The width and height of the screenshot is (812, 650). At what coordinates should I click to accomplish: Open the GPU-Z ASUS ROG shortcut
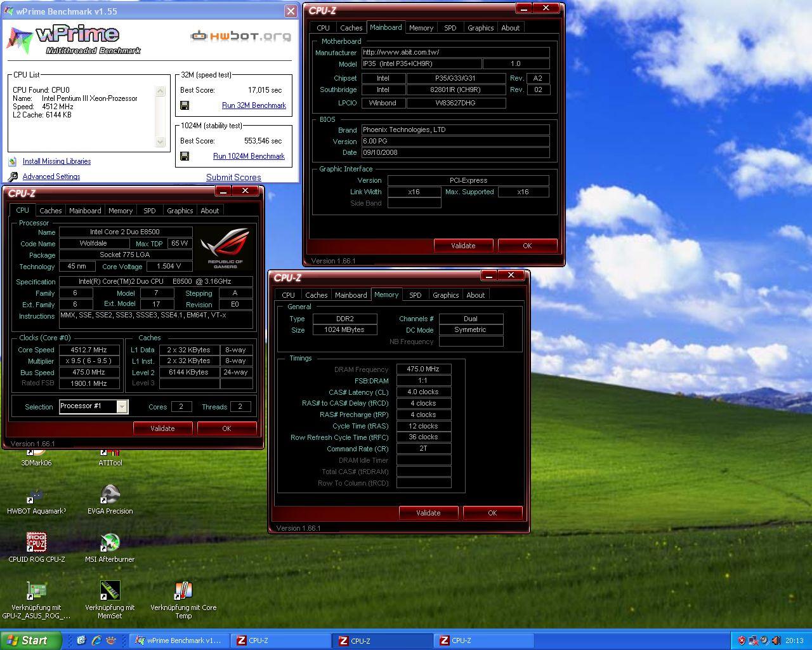click(x=36, y=600)
